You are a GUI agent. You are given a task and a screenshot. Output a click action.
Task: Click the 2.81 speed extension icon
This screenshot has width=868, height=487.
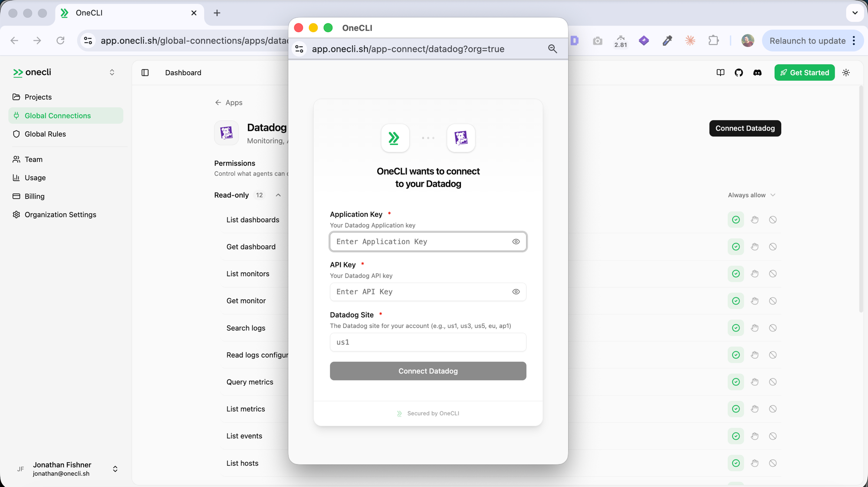(621, 41)
